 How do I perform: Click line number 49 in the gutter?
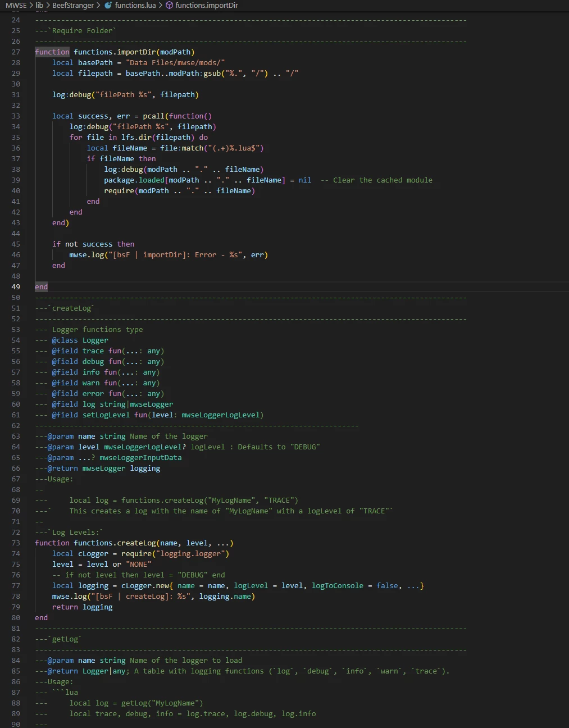[16, 287]
